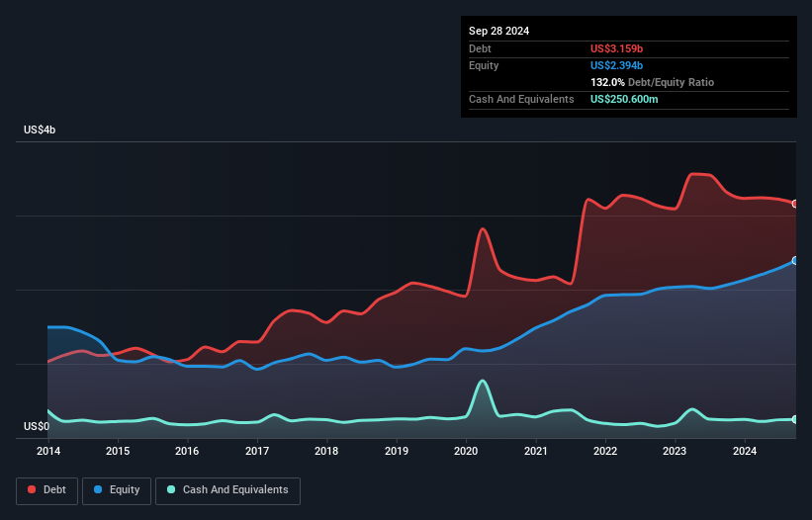Click the 2019 x-axis label
Viewport: 812px width, 520px height.
[x=397, y=451]
